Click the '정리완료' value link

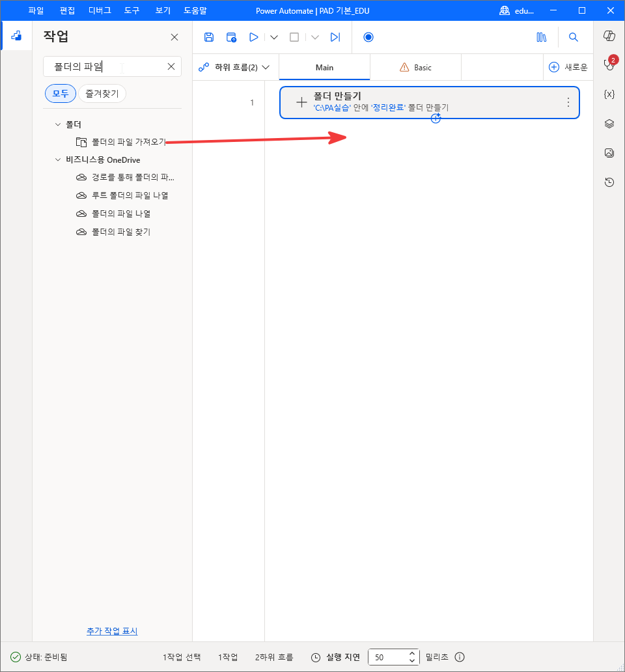(x=388, y=107)
